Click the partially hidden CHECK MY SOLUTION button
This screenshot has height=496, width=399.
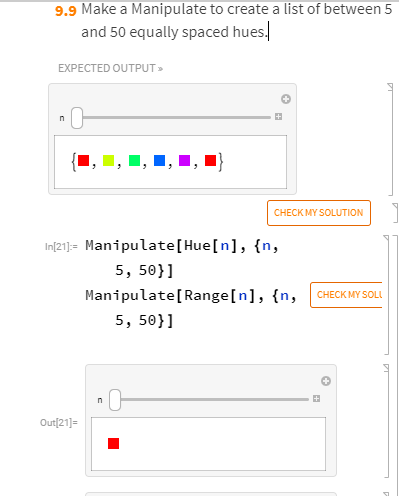[x=346, y=295]
